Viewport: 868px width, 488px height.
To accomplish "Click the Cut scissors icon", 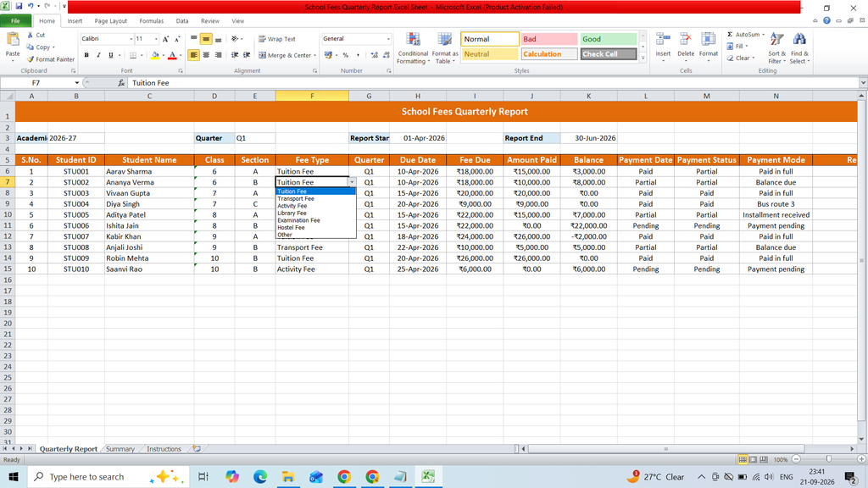I will [x=31, y=35].
